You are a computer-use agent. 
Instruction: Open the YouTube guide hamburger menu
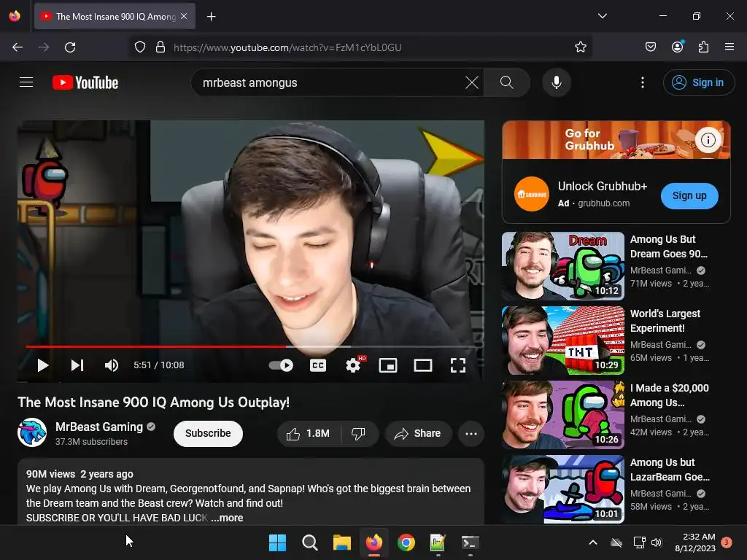pos(26,82)
